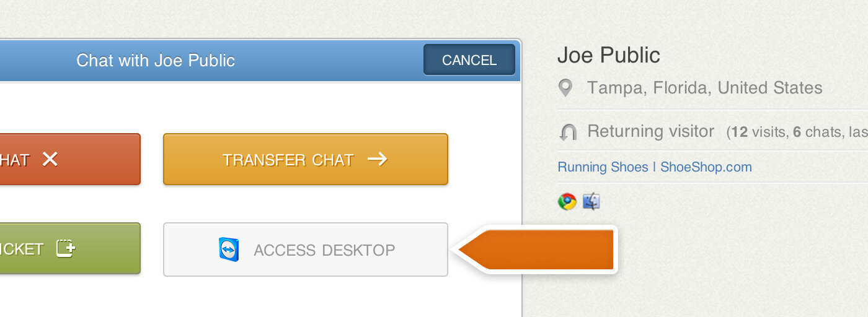
Task: Click the CANCEL button in chat header
Action: click(x=469, y=59)
